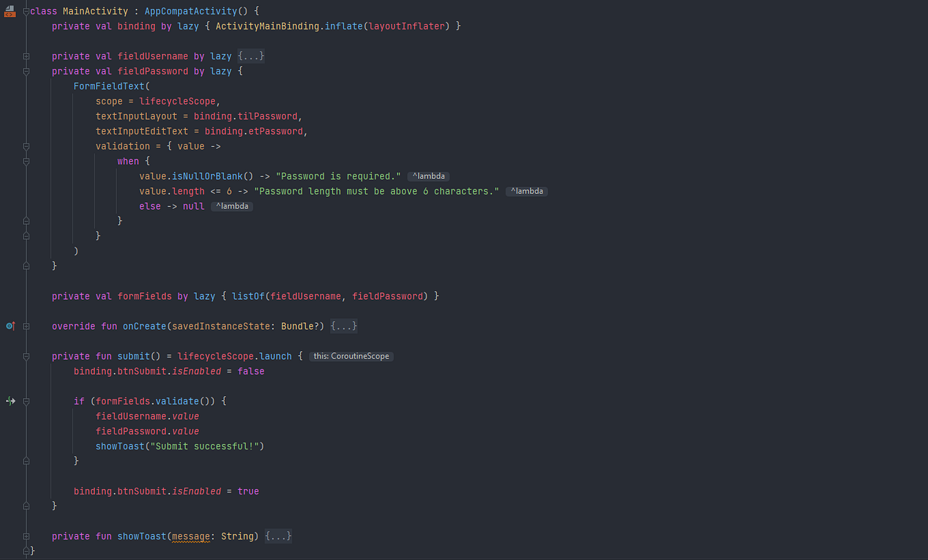928x560 pixels.
Task: Expand the collapsed "{...}" region of onCreate
Action: (344, 326)
